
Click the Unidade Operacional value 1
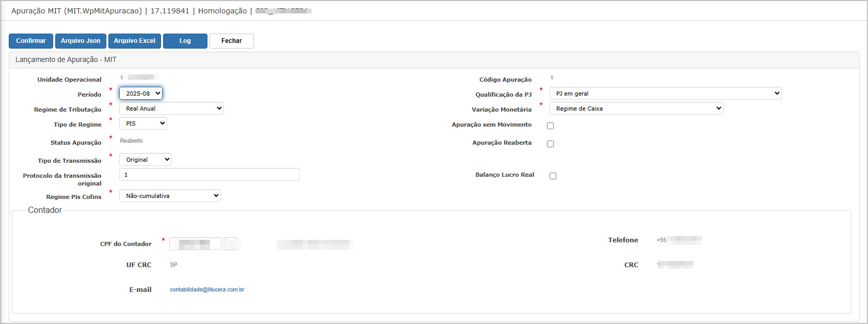tap(122, 78)
